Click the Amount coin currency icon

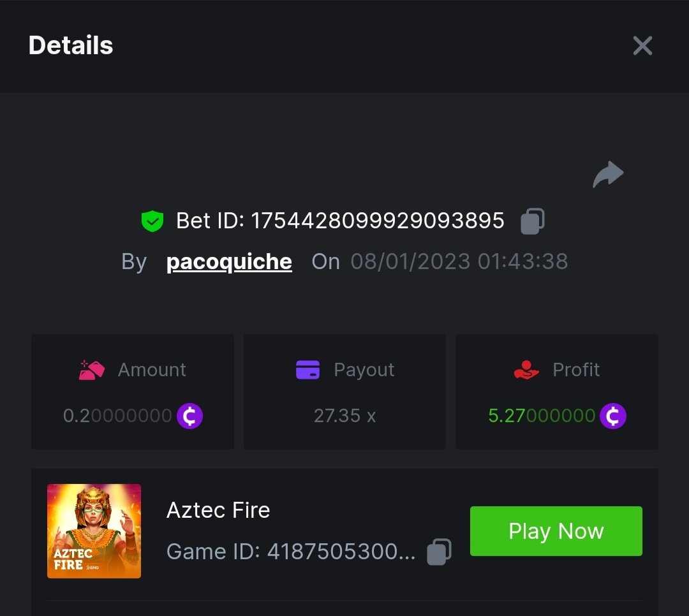point(189,416)
